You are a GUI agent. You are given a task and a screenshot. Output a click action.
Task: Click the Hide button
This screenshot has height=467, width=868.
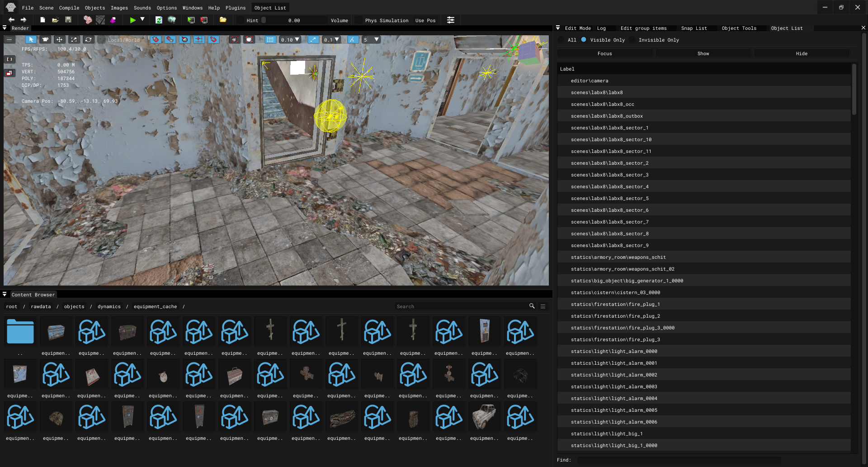click(x=801, y=53)
